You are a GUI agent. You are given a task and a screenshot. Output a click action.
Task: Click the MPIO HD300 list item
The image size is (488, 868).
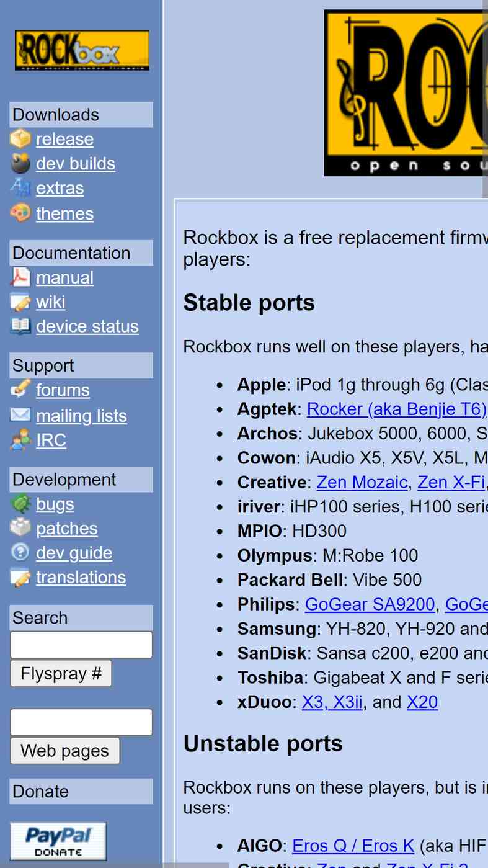click(291, 531)
